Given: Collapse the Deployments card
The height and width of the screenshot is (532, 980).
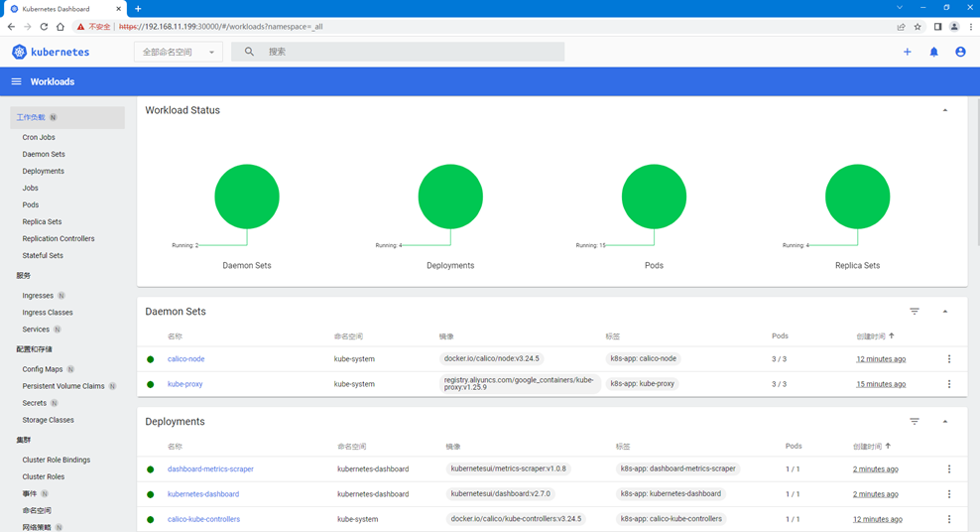Looking at the screenshot, I should click(x=945, y=422).
